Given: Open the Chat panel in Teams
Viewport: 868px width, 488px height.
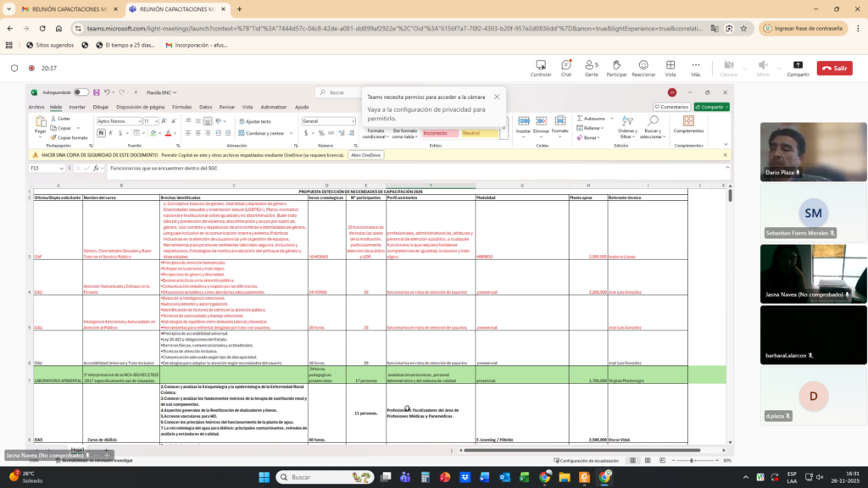Looking at the screenshot, I should point(566,68).
